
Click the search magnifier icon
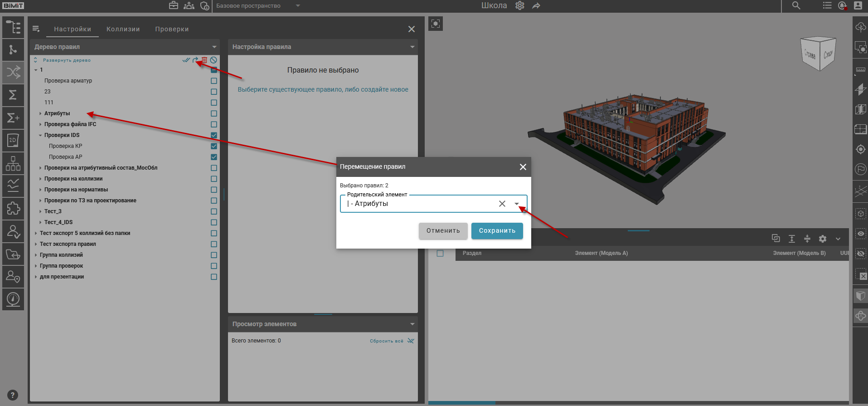pyautogui.click(x=796, y=6)
